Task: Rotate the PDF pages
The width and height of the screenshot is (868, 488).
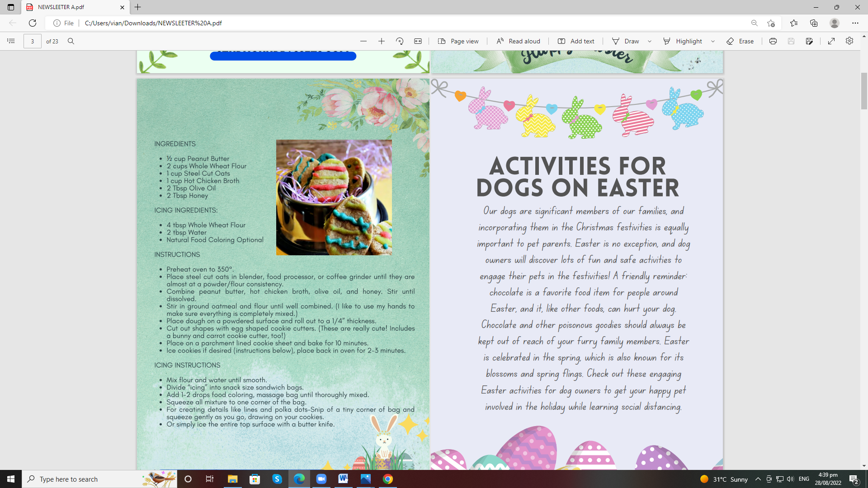Action: click(x=399, y=41)
